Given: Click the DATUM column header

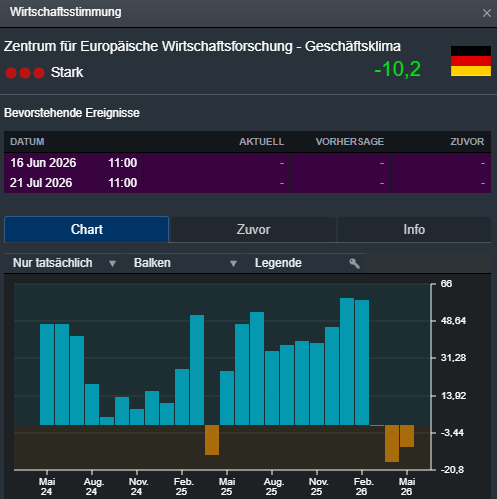Looking at the screenshot, I should [27, 142].
